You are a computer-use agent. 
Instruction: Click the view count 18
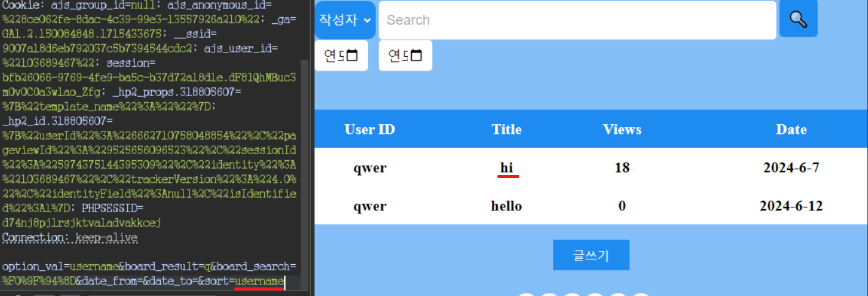pyautogui.click(x=622, y=168)
